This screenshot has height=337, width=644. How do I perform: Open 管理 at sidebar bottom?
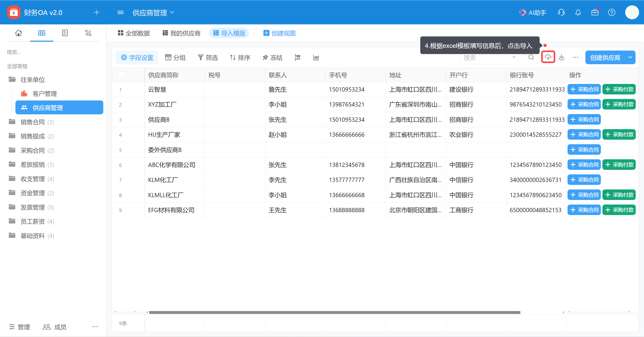tap(20, 327)
